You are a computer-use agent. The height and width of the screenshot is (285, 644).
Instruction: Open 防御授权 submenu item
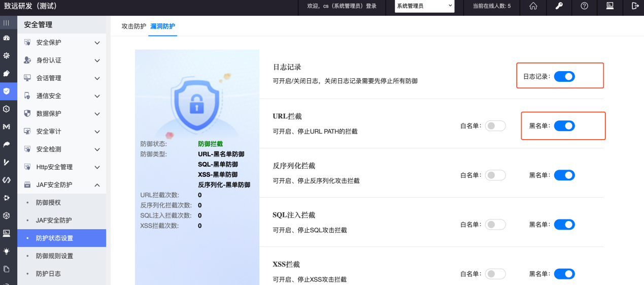tap(49, 203)
